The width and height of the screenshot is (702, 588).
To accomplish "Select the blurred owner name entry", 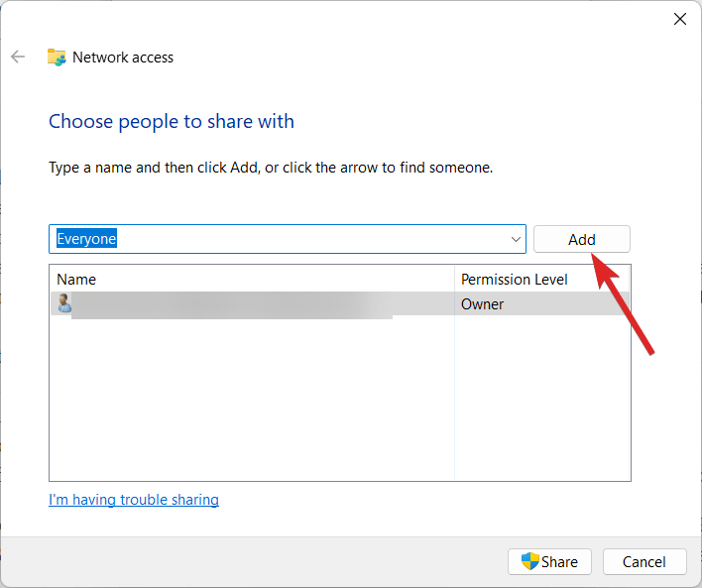I will pyautogui.click(x=228, y=304).
